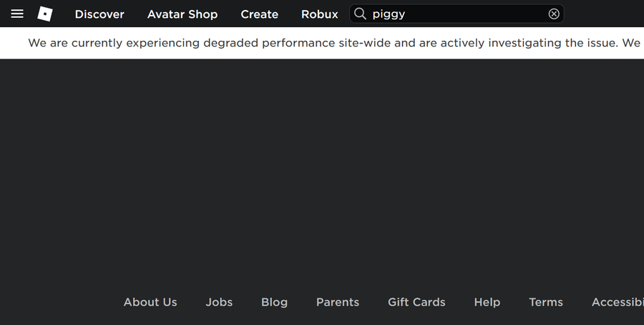
Task: Open the About Us footer link
Action: [x=150, y=302]
